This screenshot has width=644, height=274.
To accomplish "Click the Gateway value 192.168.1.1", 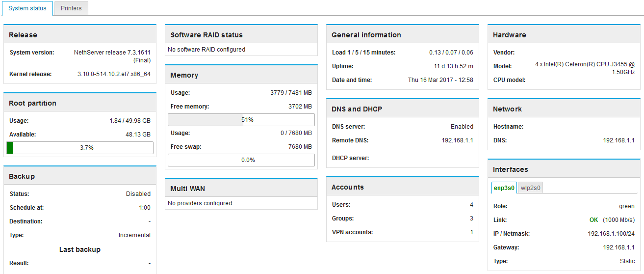I will pos(619,247).
